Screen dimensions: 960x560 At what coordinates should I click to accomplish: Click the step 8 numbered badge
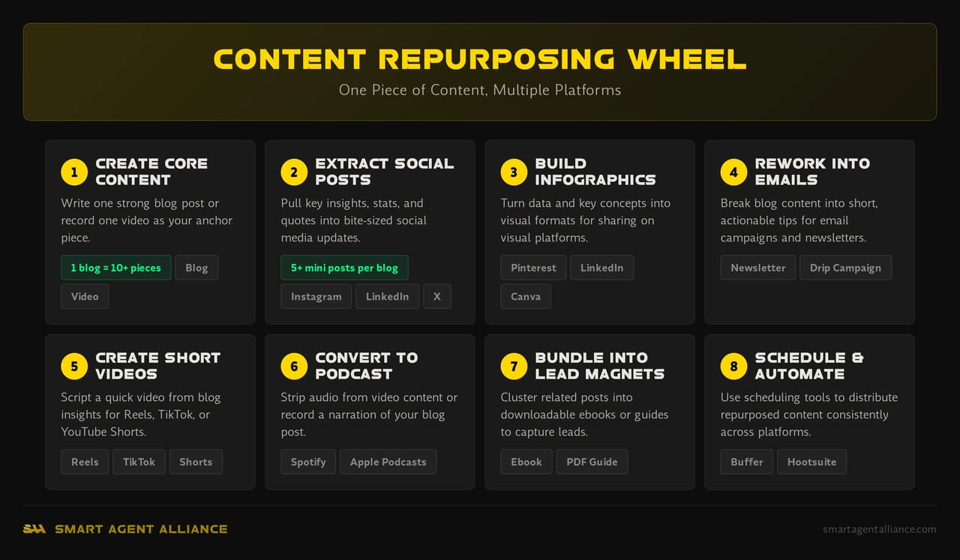tap(733, 366)
